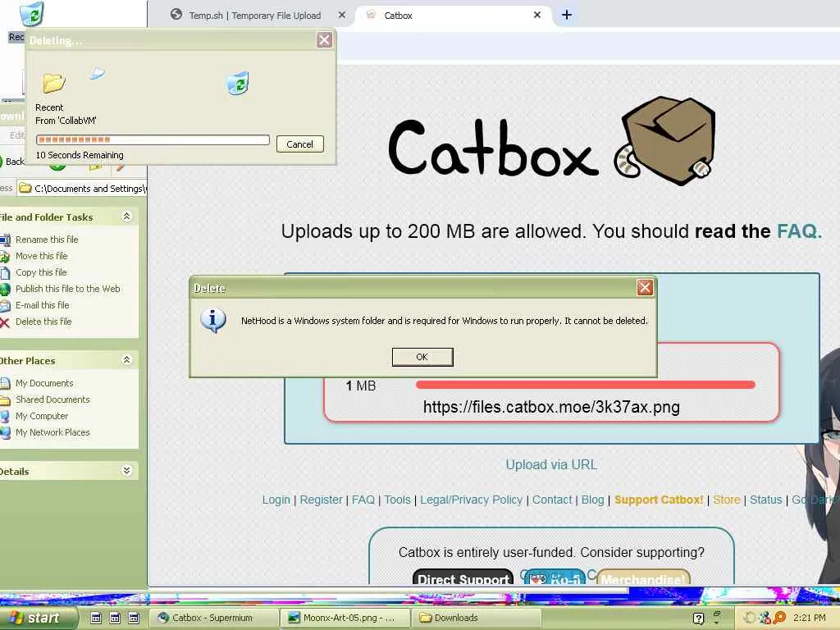This screenshot has width=840, height=630.
Task: Open the Store link
Action: point(727,500)
